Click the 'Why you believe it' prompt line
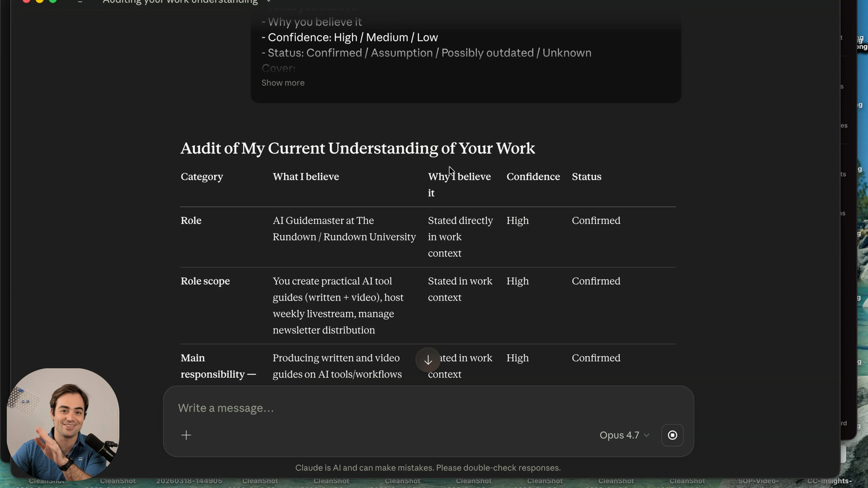Screen dimensions: 868x488 coord(311,22)
